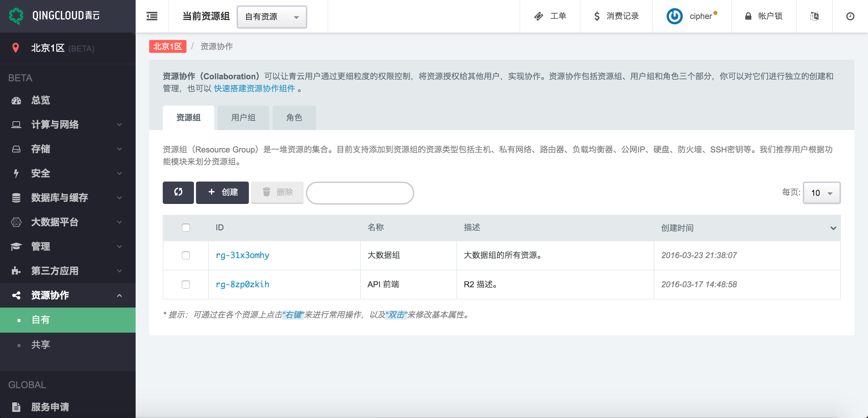
Task: Open the 快速搭建资源协作组件 link
Action: point(254,88)
